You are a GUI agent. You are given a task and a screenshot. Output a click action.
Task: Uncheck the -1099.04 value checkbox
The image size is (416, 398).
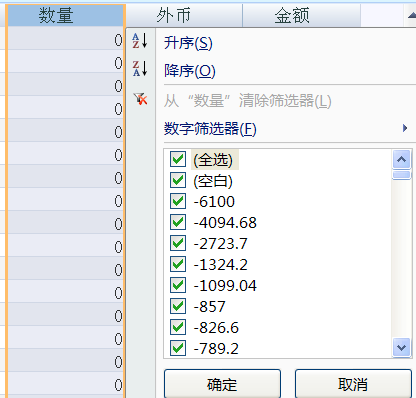[178, 285]
